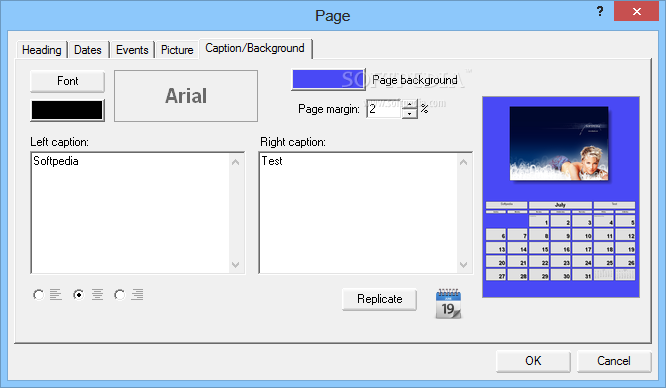Confirm with the OK button
This screenshot has height=388, width=666.
point(533,361)
